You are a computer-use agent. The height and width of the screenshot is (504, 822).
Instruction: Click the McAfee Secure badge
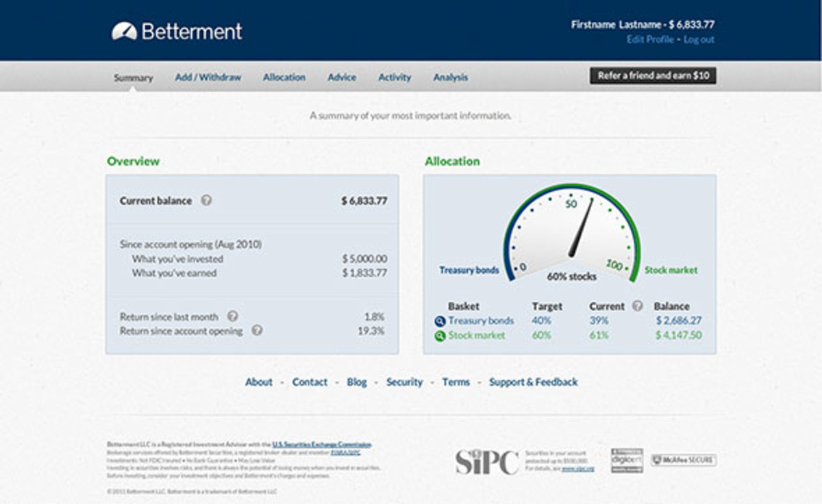click(x=683, y=460)
